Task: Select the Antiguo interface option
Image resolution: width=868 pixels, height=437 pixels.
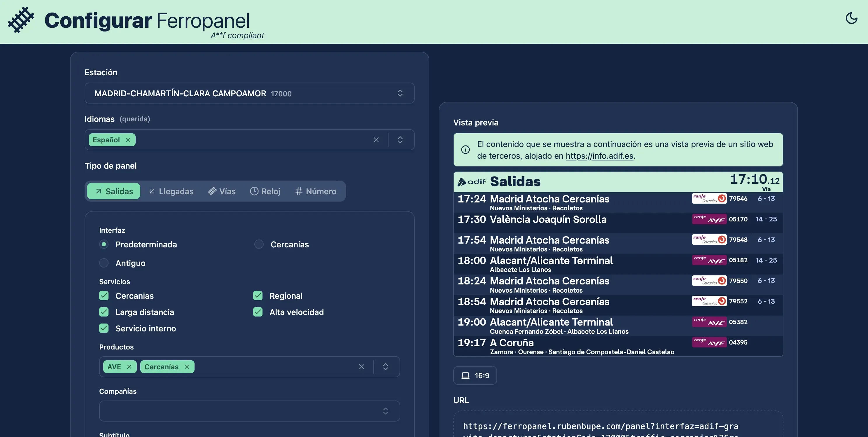Action: click(104, 263)
